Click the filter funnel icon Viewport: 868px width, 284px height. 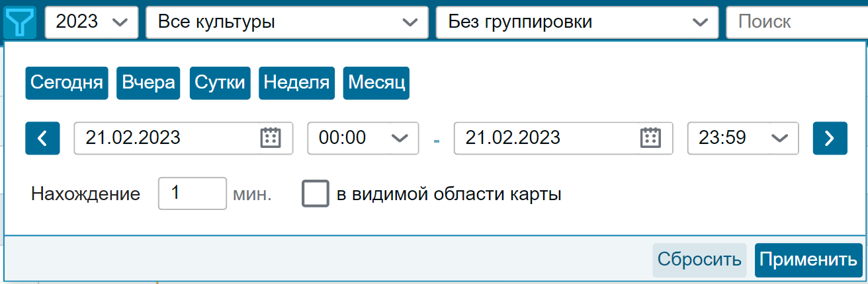pyautogui.click(x=19, y=22)
